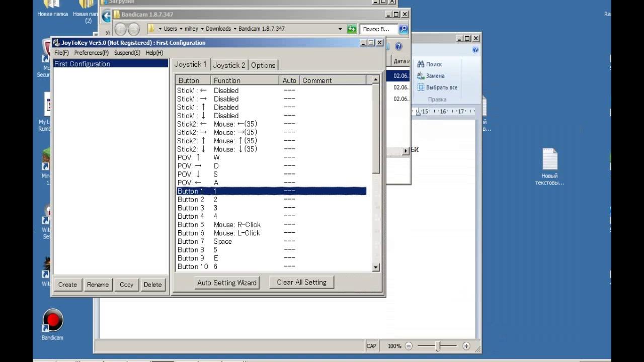The image size is (644, 362).
Task: Switch to the Joystick 1 tab
Action: point(190,64)
